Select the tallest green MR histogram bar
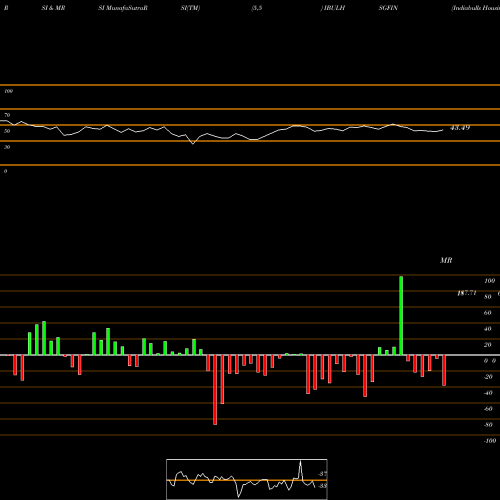Screen dimensions: 500x500 pos(401,316)
